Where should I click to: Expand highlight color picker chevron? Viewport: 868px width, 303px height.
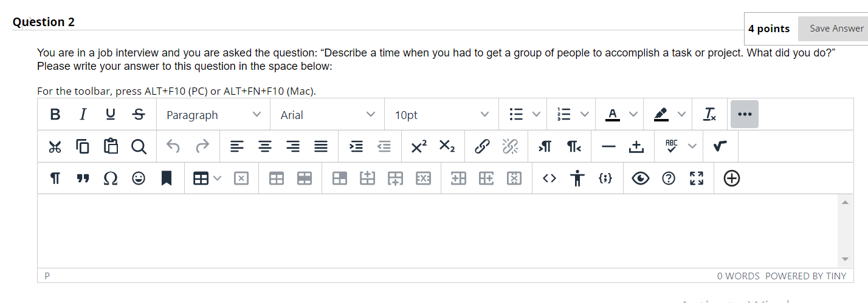(681, 114)
